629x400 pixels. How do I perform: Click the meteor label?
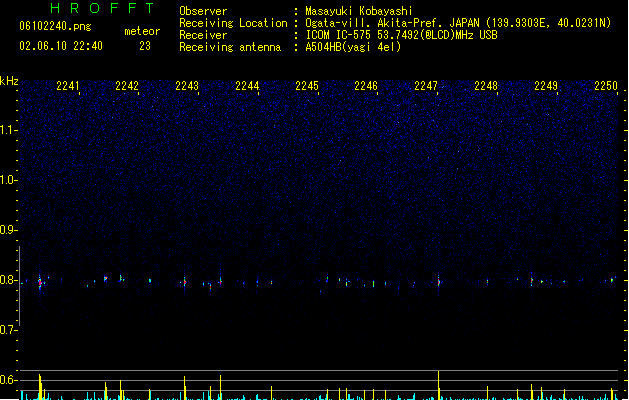point(142,31)
